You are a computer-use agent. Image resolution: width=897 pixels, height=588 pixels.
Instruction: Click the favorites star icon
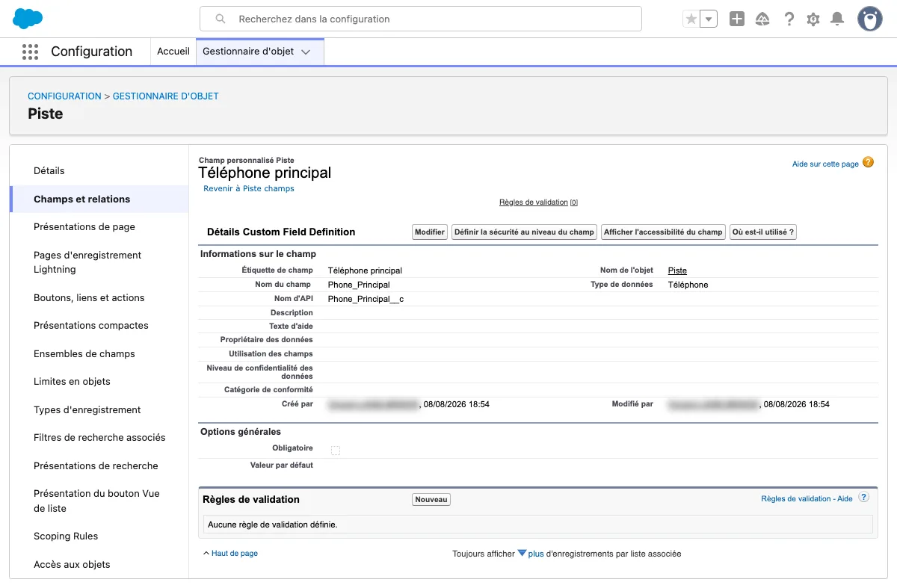[691, 19]
